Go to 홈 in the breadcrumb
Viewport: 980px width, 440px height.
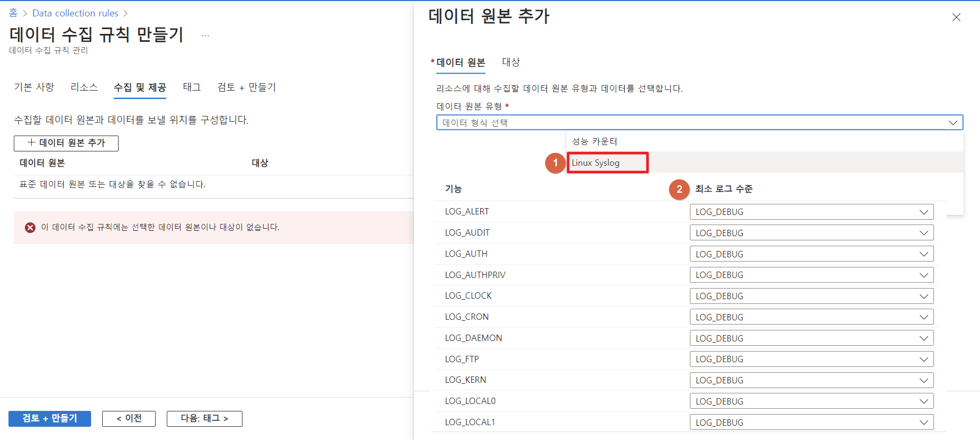coord(13,13)
